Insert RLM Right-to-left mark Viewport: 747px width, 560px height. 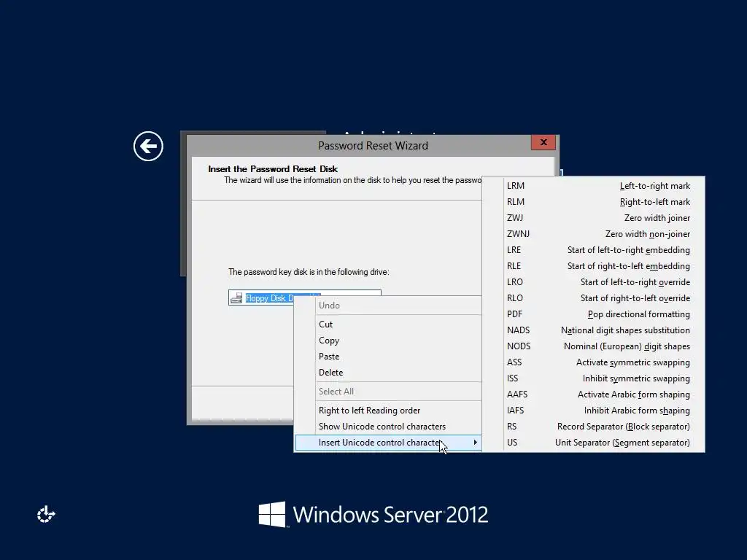click(594, 202)
